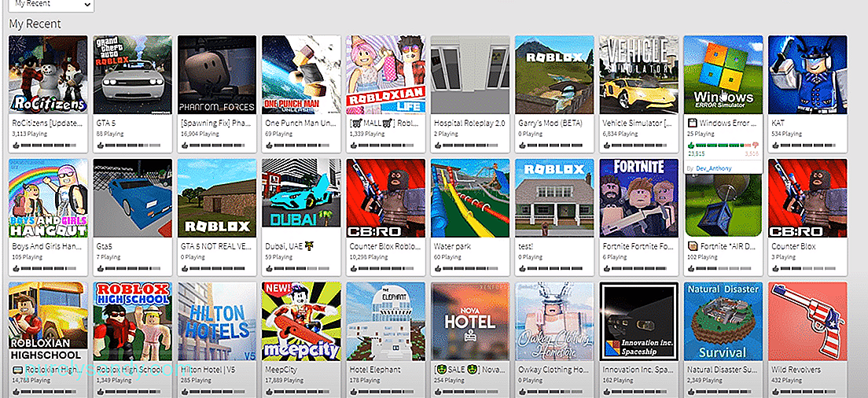Viewport: 868px width, 398px height.
Task: Click the Hotel Elephant title
Action: 375,369
